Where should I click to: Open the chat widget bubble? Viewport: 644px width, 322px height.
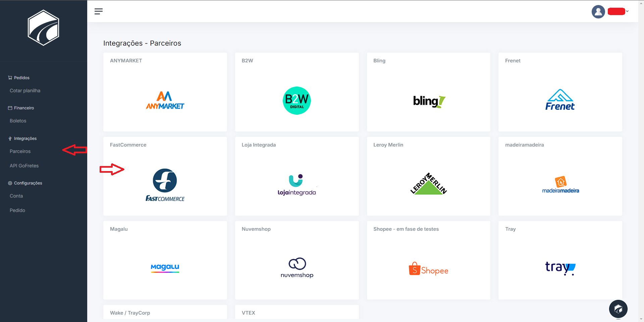(618, 309)
